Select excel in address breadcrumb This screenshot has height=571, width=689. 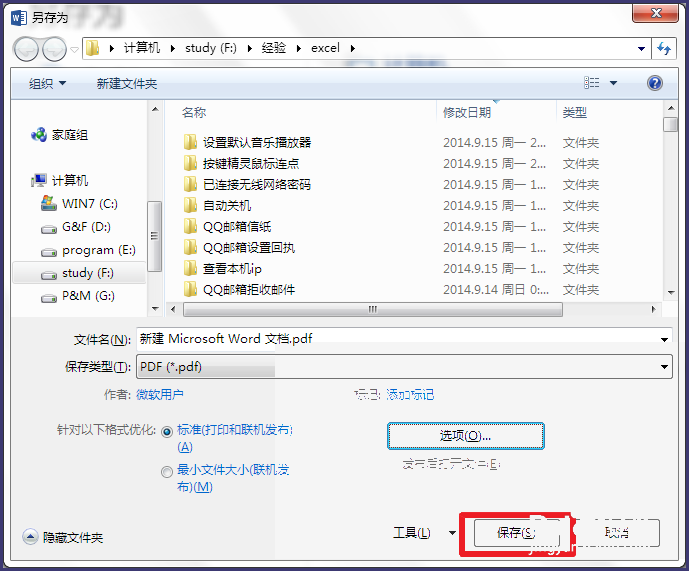click(x=325, y=47)
